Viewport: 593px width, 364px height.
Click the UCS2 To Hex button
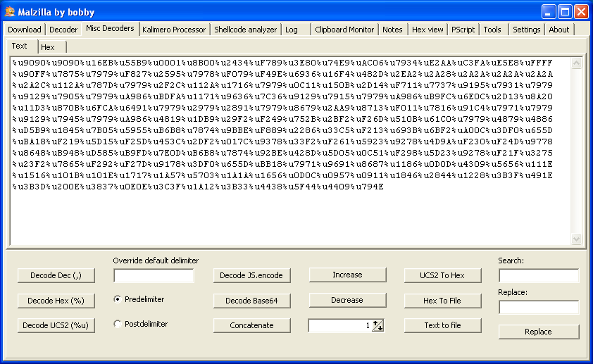[442, 275]
